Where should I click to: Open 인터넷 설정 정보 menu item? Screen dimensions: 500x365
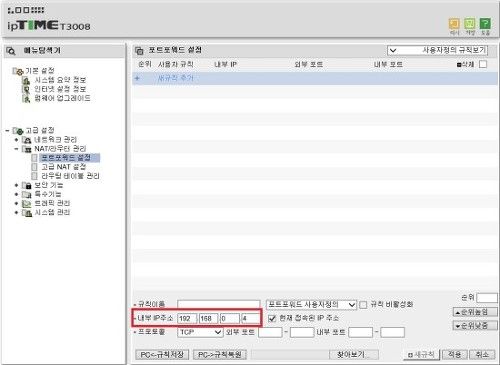click(60, 89)
